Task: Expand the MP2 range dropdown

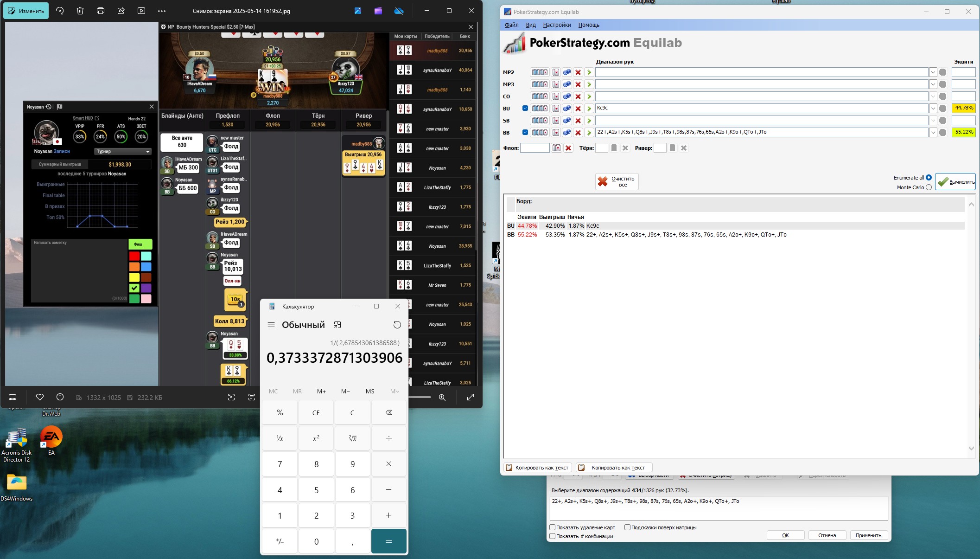Action: click(x=933, y=72)
